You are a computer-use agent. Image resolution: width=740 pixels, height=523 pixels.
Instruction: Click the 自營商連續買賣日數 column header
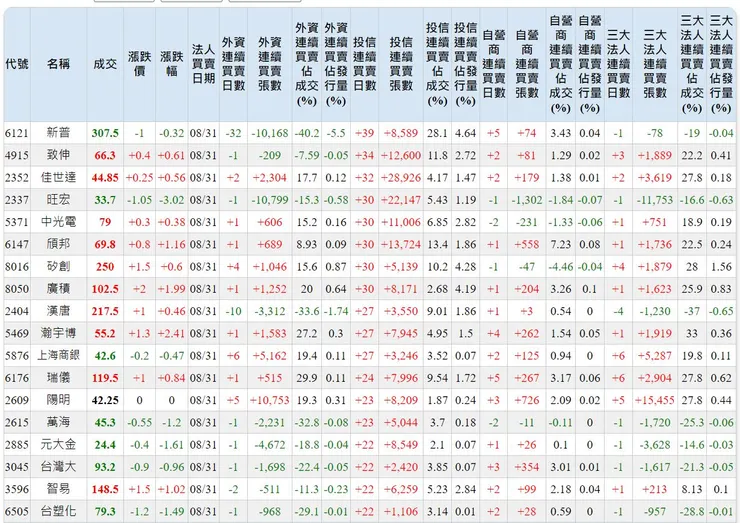pyautogui.click(x=494, y=64)
